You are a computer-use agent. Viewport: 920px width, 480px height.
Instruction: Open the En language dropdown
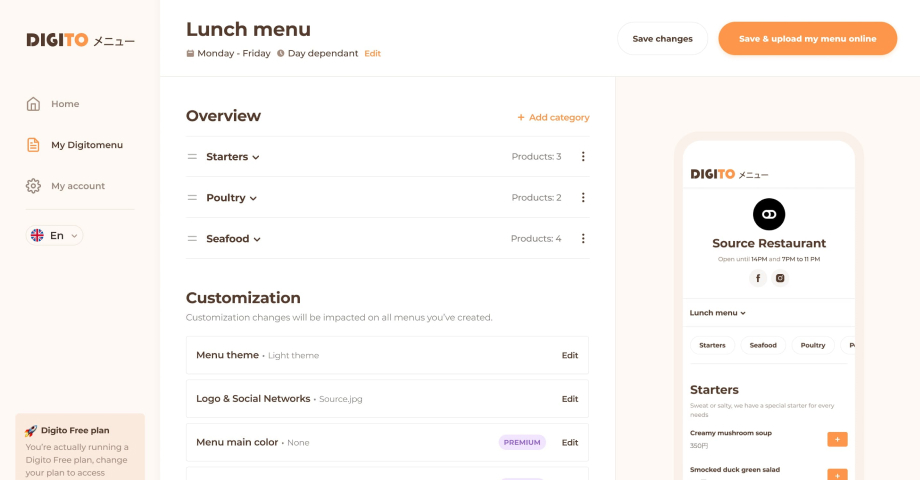point(55,235)
